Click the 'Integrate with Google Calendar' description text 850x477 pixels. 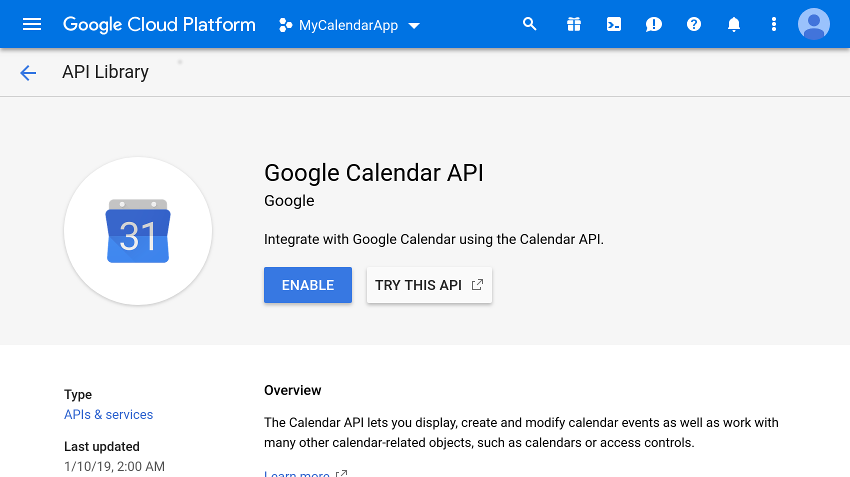pos(434,240)
